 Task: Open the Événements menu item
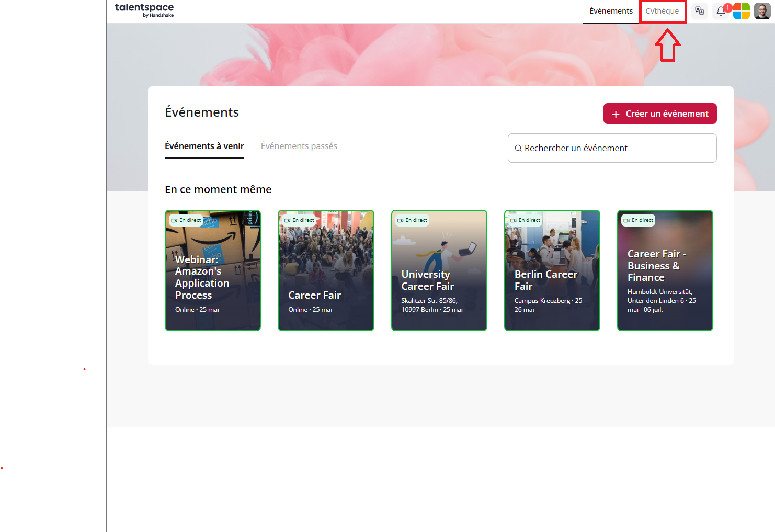click(x=611, y=11)
